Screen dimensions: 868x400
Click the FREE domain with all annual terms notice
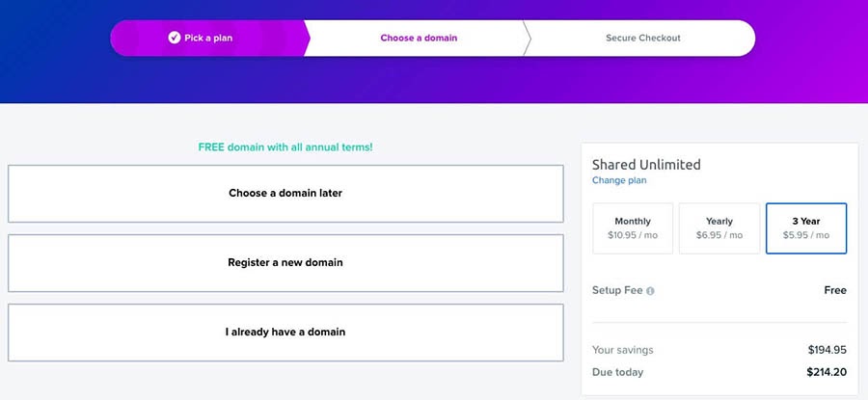tap(285, 147)
